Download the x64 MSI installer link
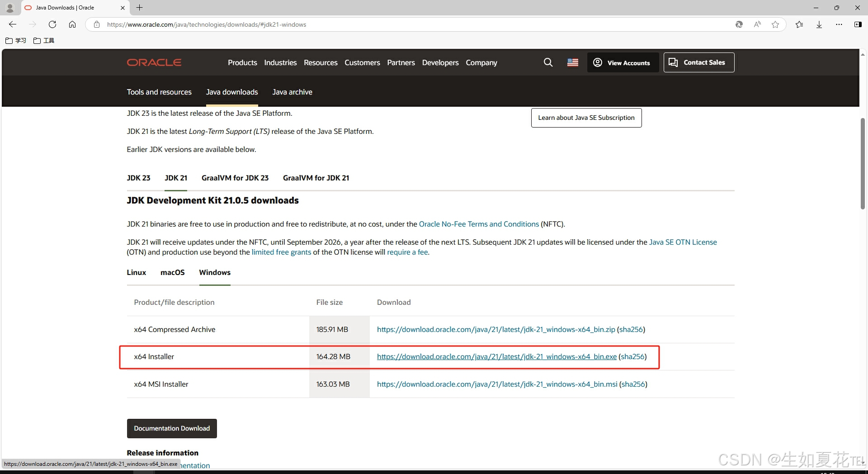The height and width of the screenshot is (474, 868). [497, 384]
